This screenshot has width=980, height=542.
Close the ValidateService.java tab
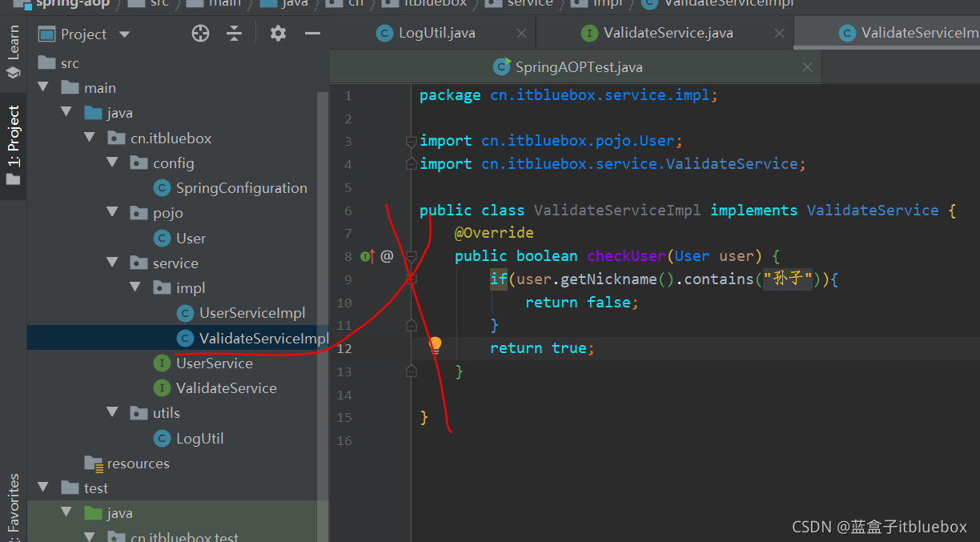pyautogui.click(x=780, y=34)
